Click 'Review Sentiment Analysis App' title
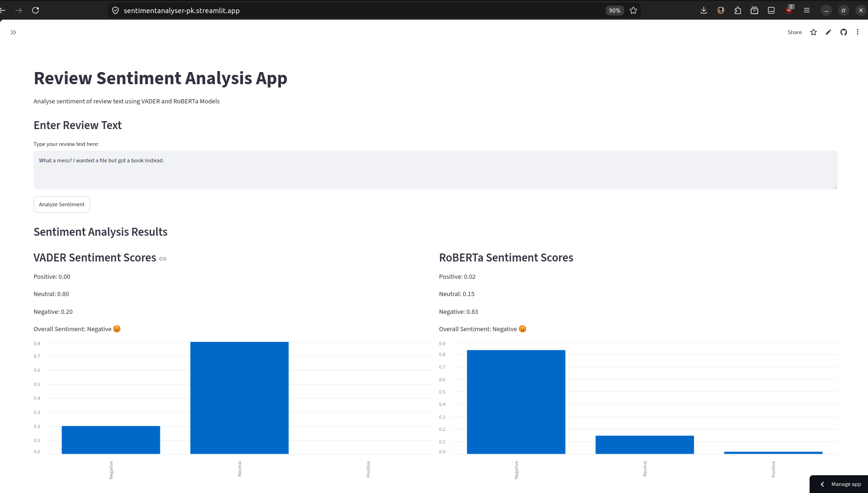Screen dimensions: 868x493 (x=160, y=78)
